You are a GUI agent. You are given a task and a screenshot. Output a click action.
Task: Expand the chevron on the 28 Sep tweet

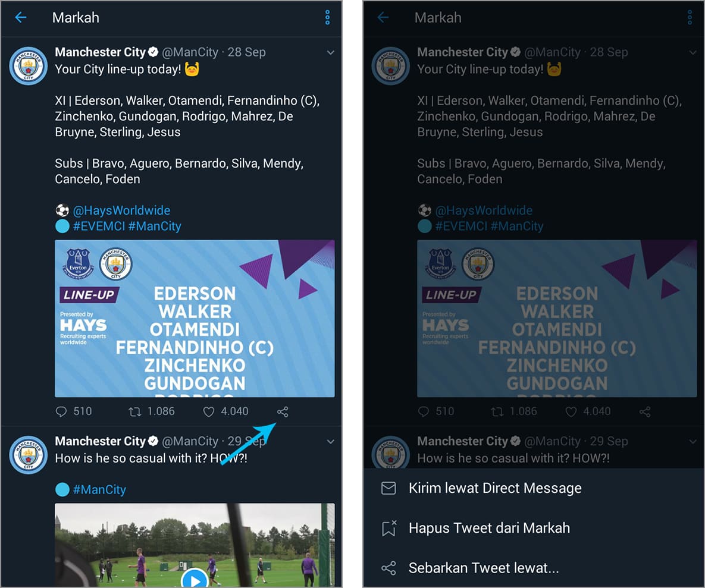tap(330, 52)
